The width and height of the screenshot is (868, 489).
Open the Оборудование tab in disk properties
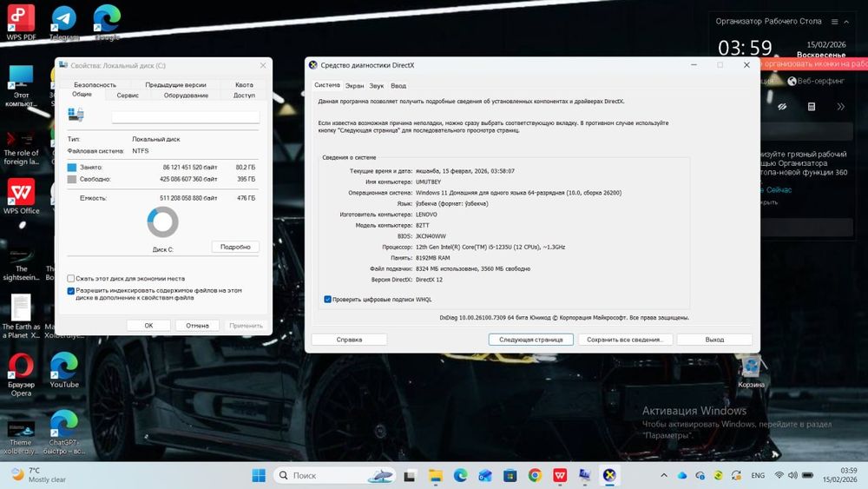click(186, 96)
